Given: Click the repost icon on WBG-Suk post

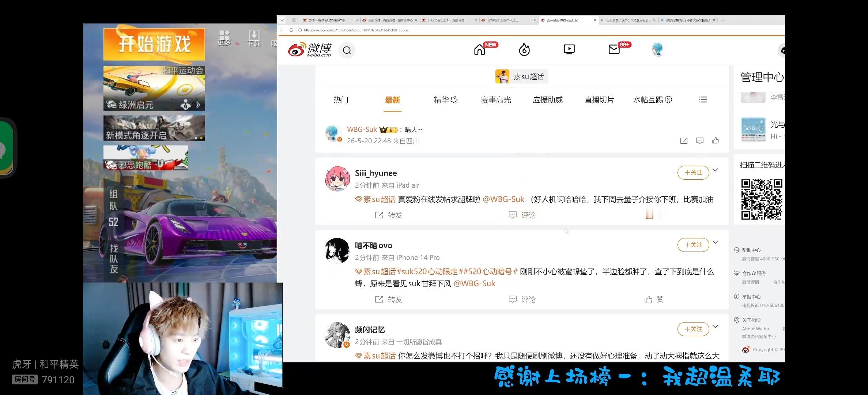Looking at the screenshot, I should coord(684,140).
